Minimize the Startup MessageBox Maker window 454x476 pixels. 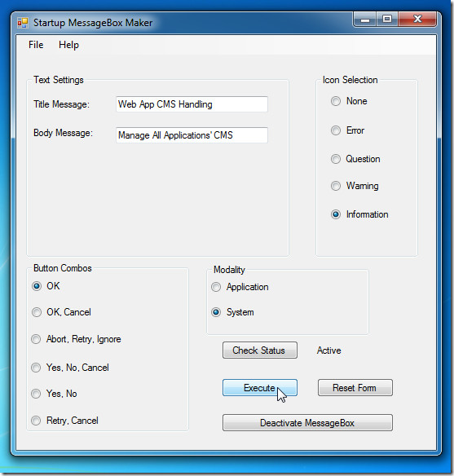(x=365, y=20)
